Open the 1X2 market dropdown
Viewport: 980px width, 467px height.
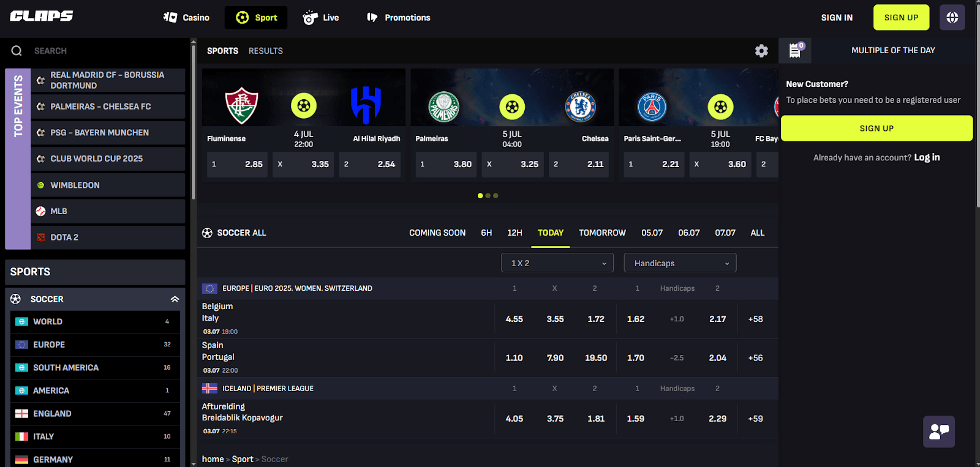(x=557, y=263)
